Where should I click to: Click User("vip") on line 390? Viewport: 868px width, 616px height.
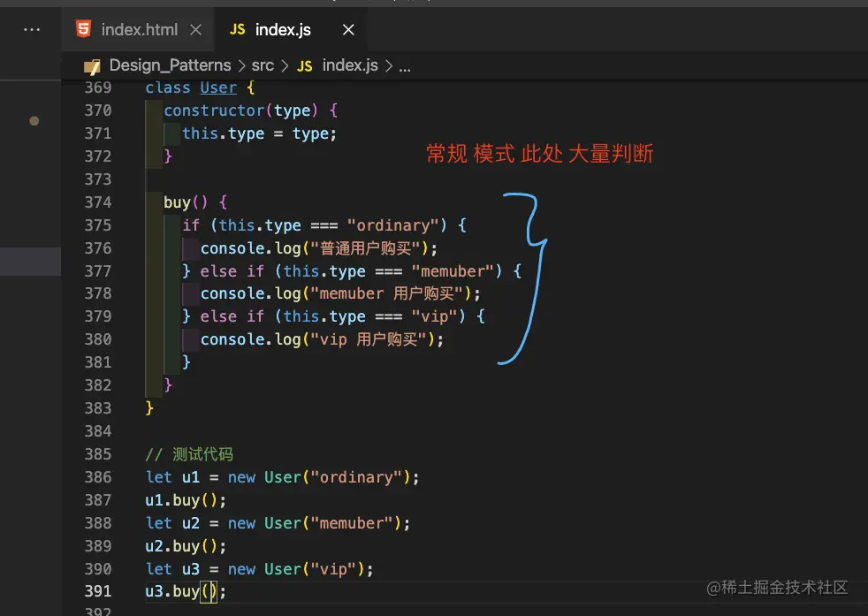315,569
